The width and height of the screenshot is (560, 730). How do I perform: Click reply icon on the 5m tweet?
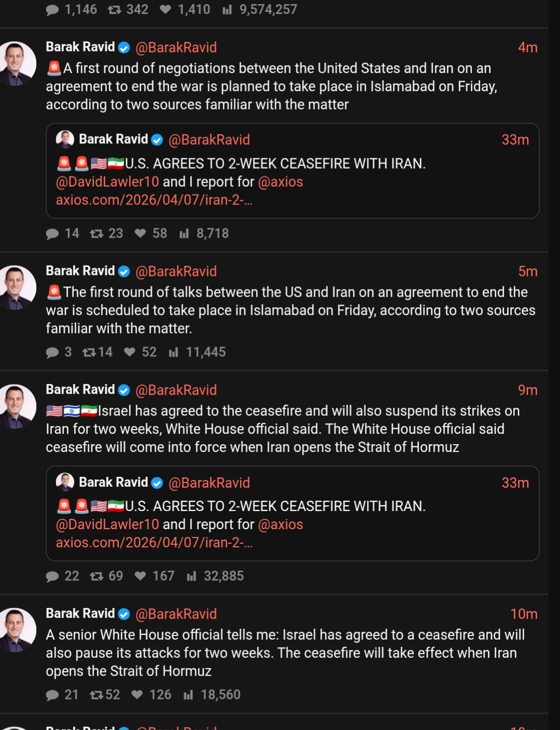52,352
